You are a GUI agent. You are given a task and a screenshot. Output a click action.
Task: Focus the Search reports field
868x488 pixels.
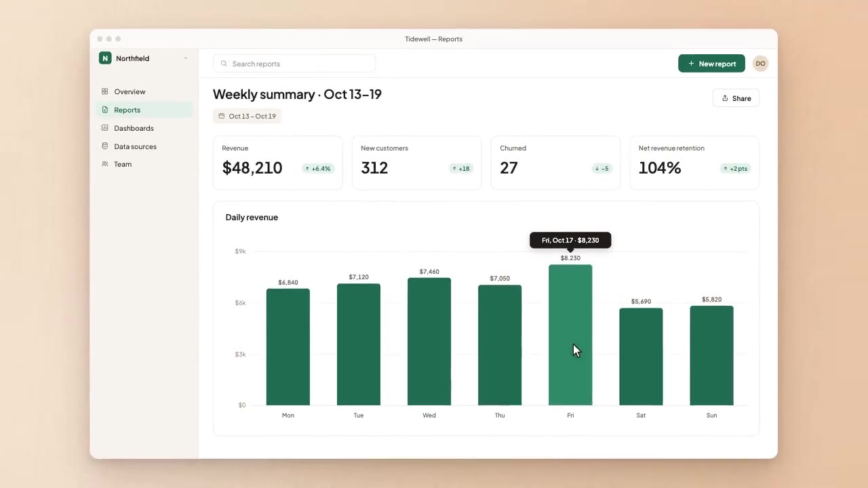(x=294, y=64)
